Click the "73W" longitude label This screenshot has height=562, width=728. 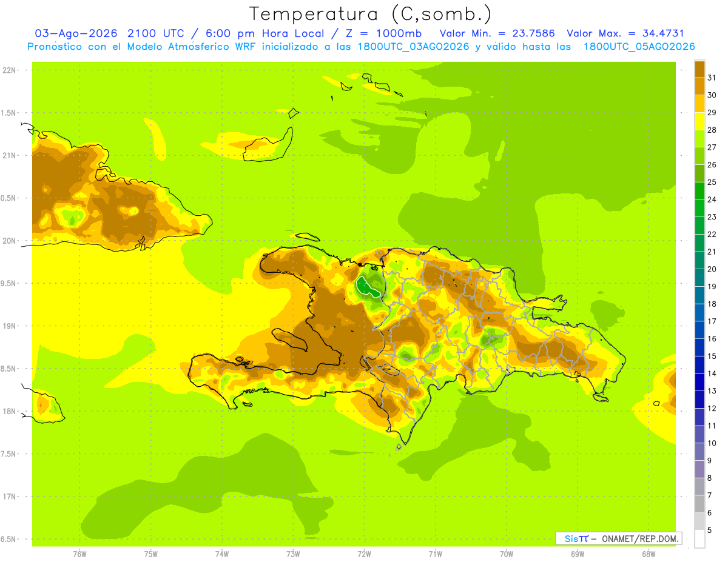coord(293,554)
